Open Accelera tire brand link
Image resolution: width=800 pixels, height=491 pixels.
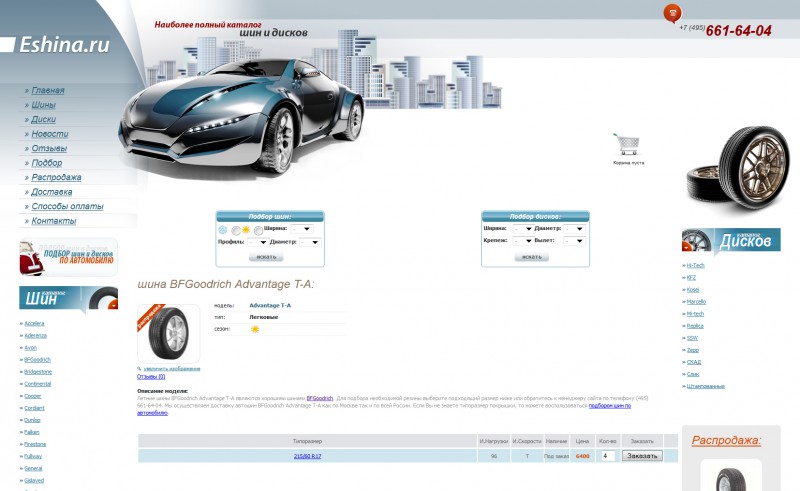coord(34,324)
